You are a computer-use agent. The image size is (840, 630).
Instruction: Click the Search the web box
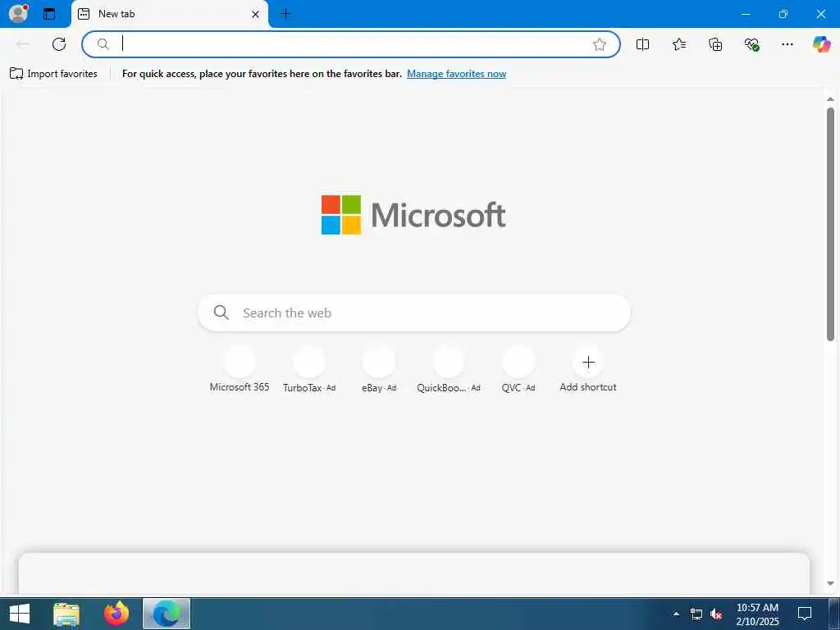click(414, 313)
